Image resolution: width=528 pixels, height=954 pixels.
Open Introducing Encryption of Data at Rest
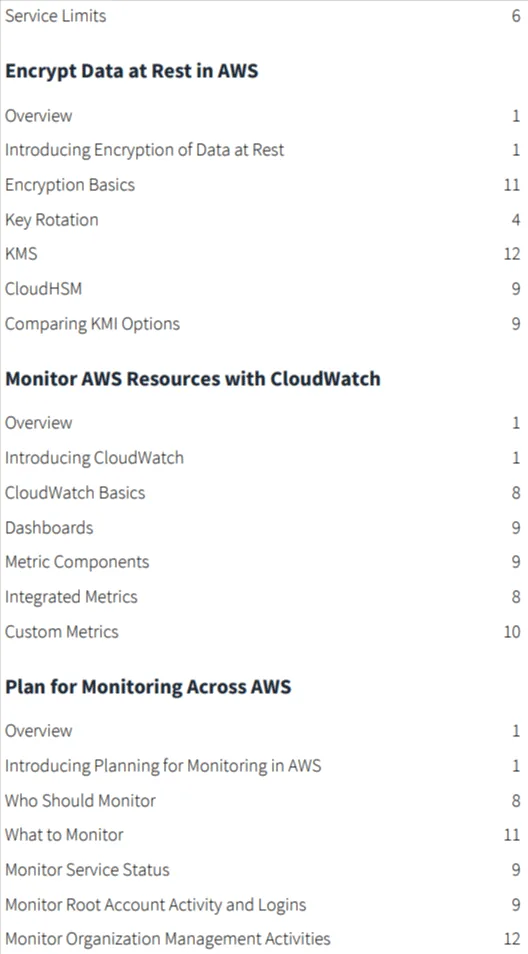point(144,150)
